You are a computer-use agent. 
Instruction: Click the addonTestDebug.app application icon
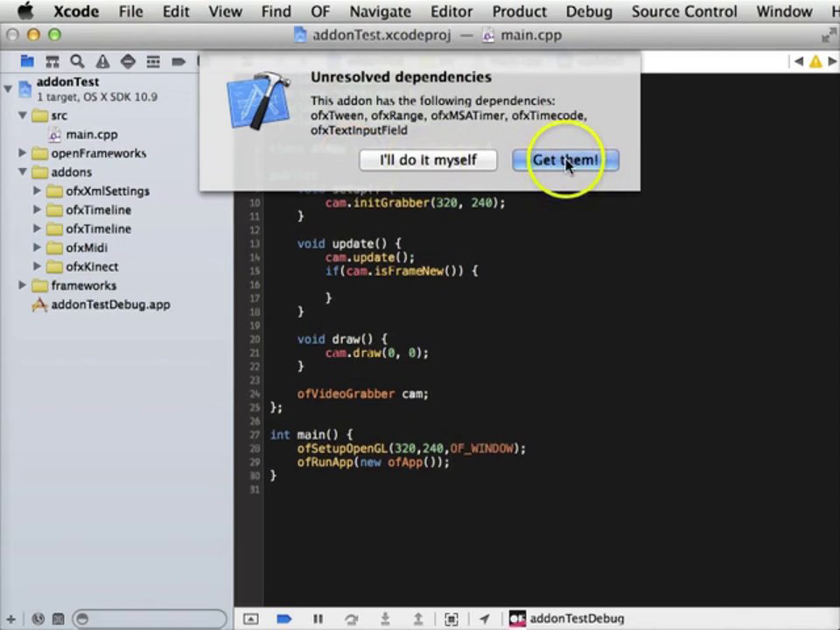[40, 305]
